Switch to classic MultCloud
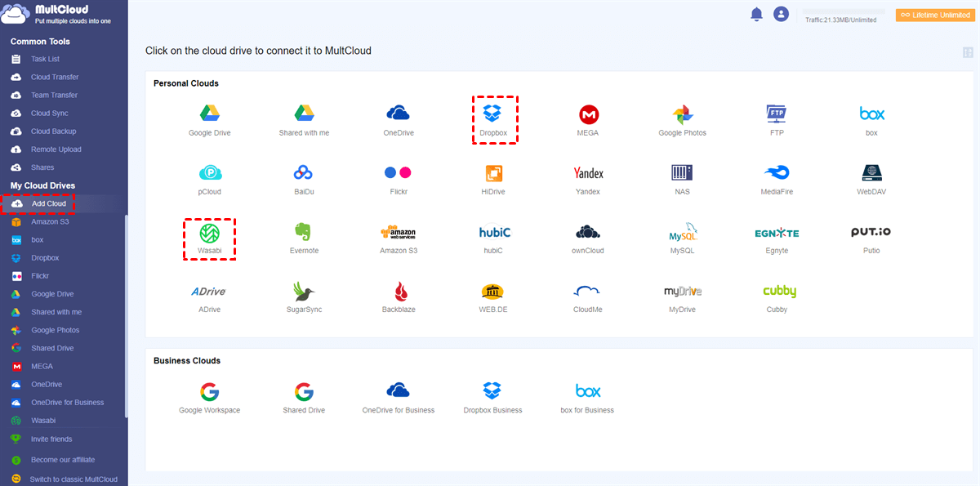 point(73,479)
